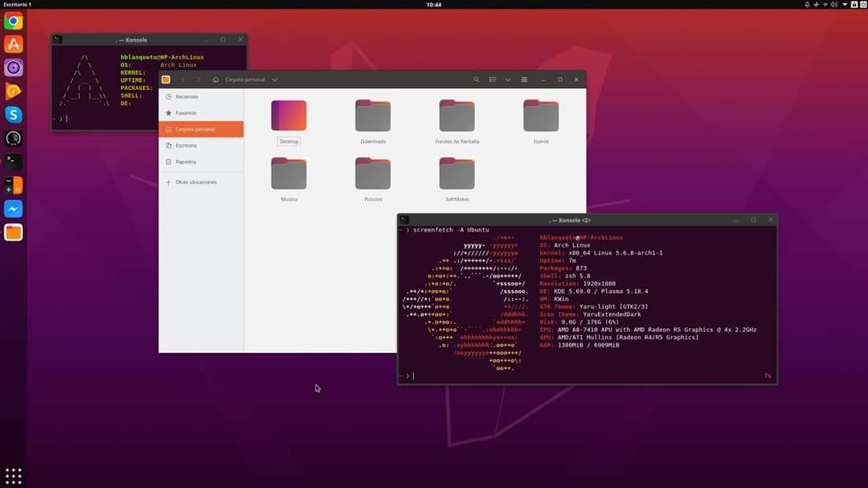Go forward in file manager navigation
The height and width of the screenshot is (488, 868).
199,80
